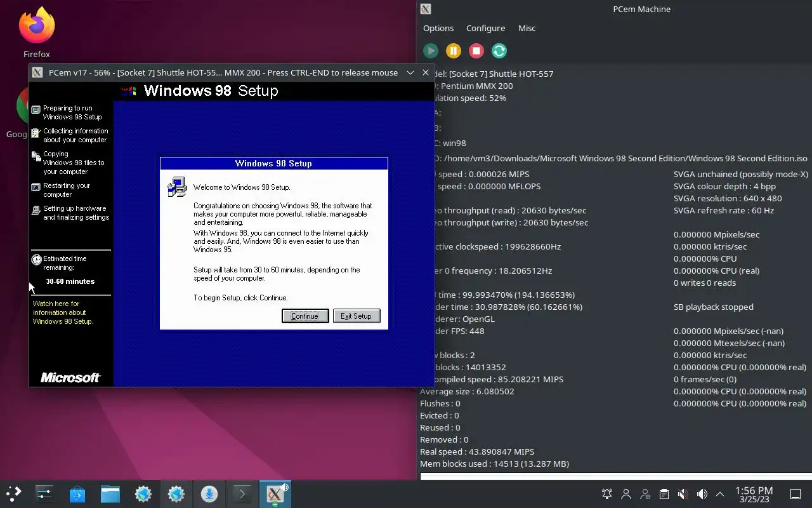This screenshot has width=812, height=508.
Task: Expand hidden system tray icons arrow
Action: [x=720, y=494]
